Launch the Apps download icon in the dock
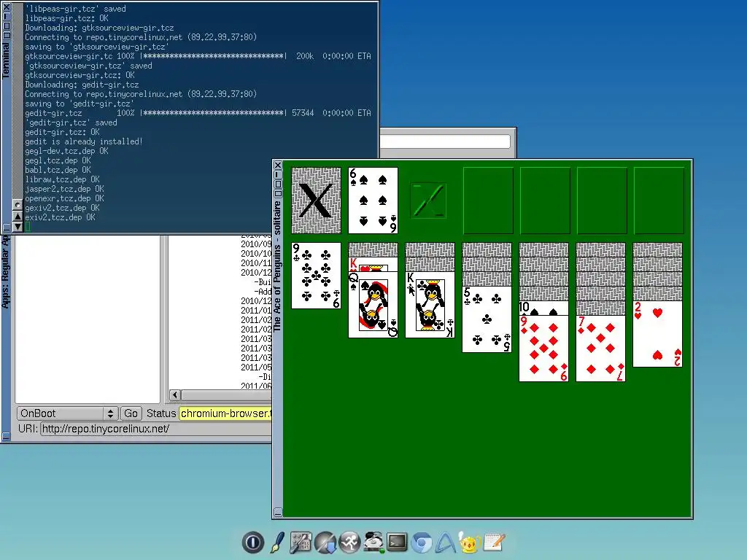Image resolution: width=747 pixels, height=560 pixels. tap(326, 542)
